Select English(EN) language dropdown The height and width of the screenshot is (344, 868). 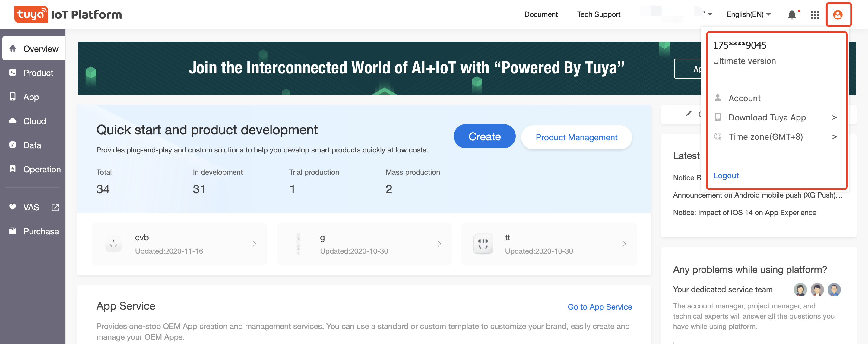pos(749,14)
